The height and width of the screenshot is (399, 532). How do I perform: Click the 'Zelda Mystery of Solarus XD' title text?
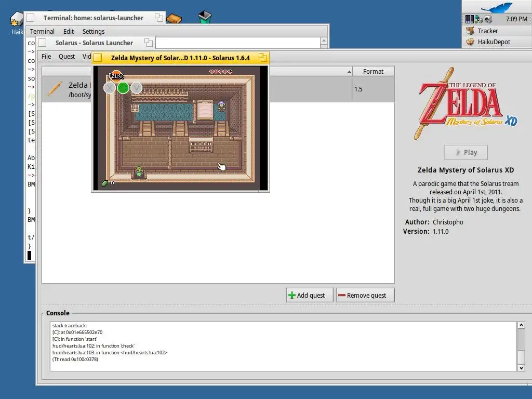(465, 170)
